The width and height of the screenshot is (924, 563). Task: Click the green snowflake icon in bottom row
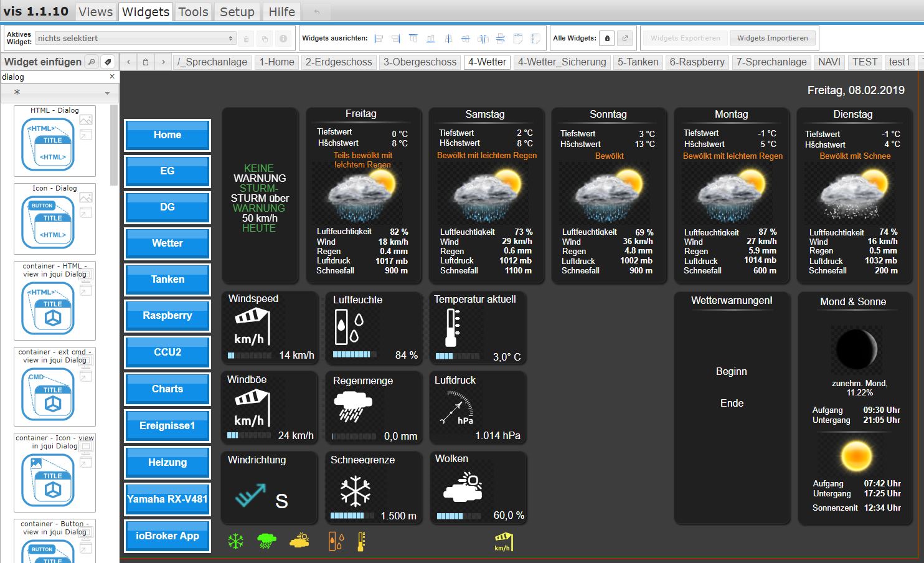[235, 541]
